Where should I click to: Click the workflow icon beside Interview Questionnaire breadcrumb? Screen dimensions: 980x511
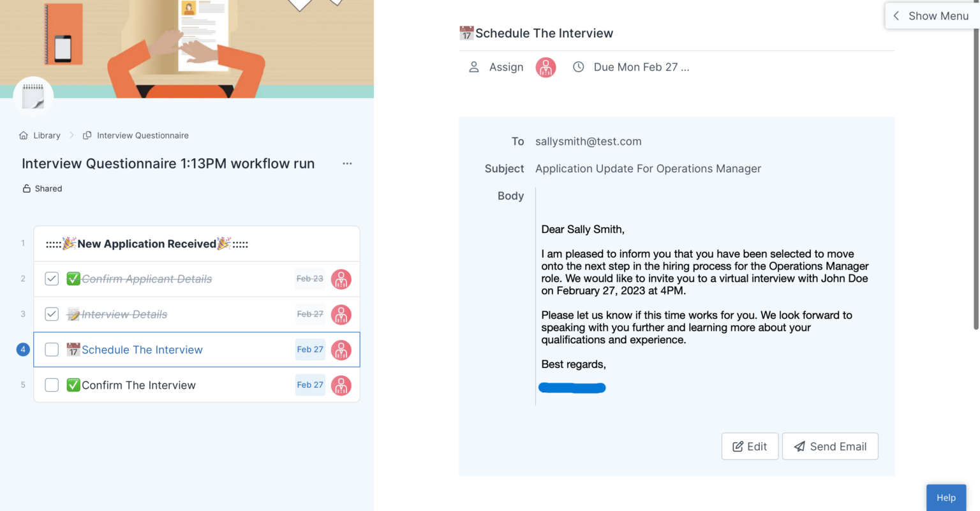tap(87, 135)
